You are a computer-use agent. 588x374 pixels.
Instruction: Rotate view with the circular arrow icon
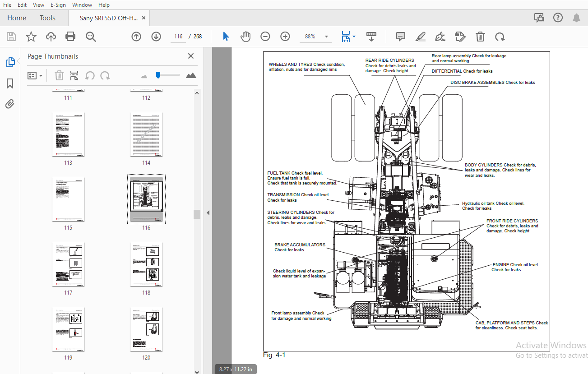click(x=500, y=37)
